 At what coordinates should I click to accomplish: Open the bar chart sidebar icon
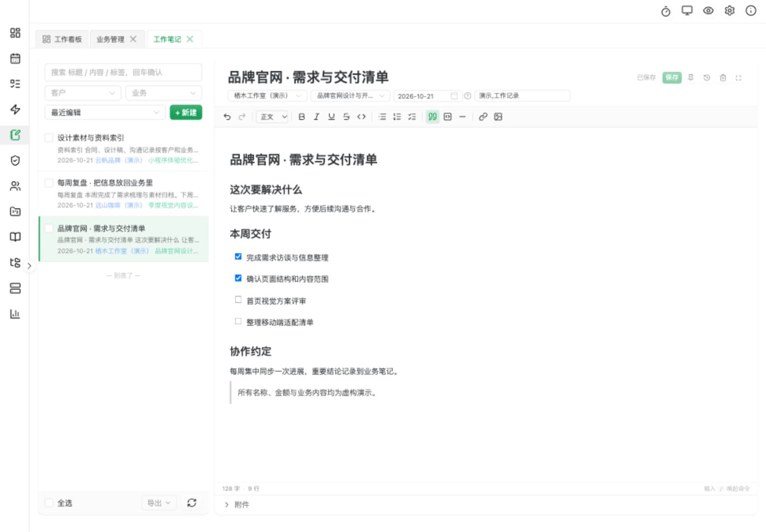(15, 314)
